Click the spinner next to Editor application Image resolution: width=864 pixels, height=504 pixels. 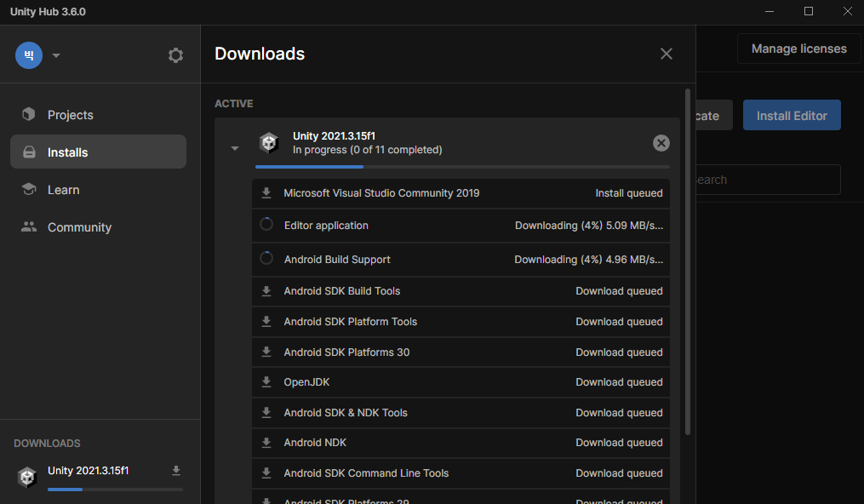(266, 224)
